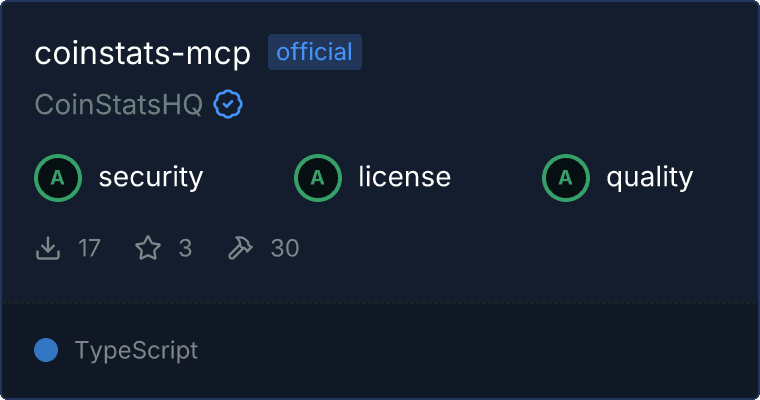Open the CoinStatsHQ author link
The image size is (760, 400).
pos(119,104)
